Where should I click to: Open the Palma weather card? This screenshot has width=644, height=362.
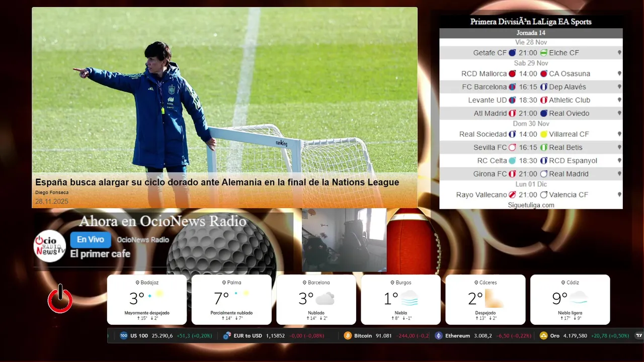coord(231,300)
